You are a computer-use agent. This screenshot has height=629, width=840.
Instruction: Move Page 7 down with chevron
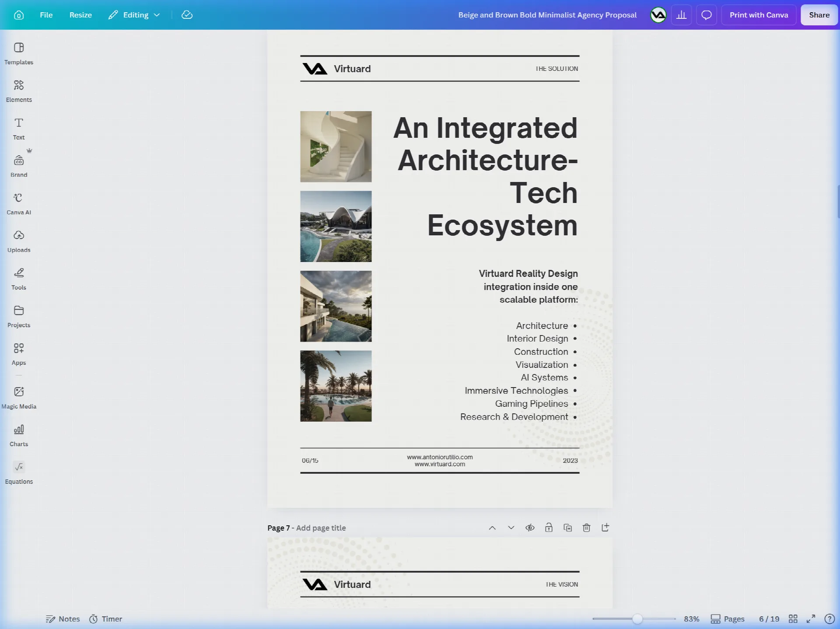(511, 528)
